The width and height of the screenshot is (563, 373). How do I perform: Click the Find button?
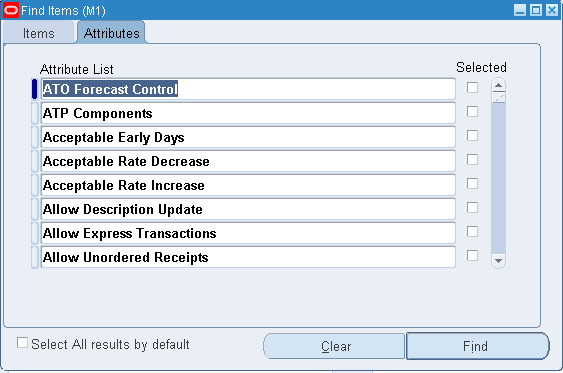(477, 346)
